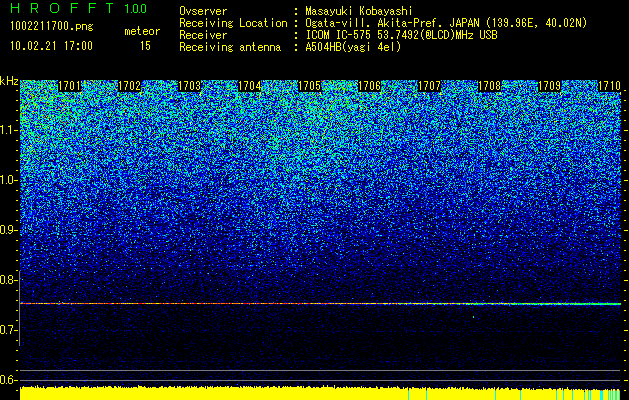Click the 1710 time marker label
This screenshot has height=400, width=629.
coord(609,86)
